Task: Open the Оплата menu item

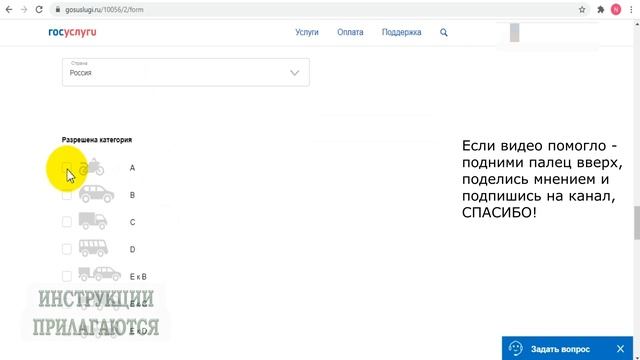Action: pos(350,32)
